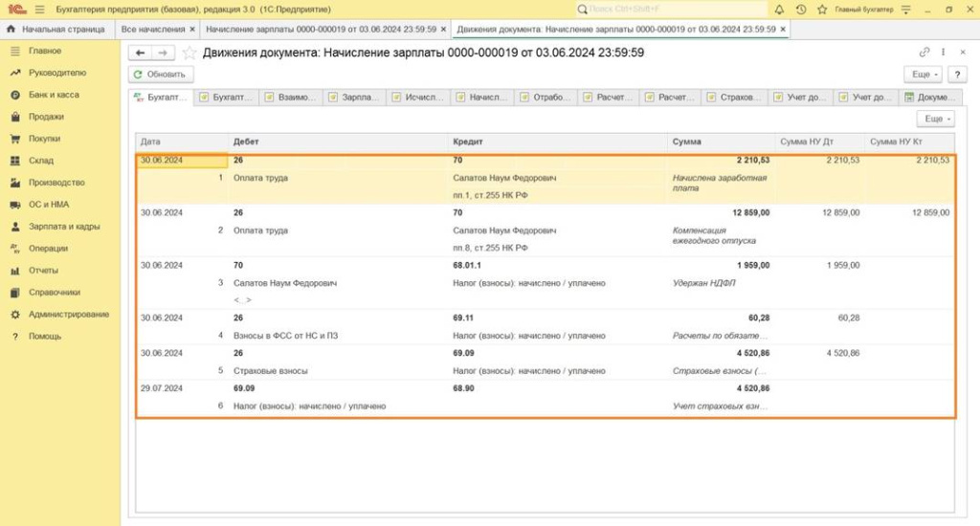
Task: Click the notifications bell icon
Action: click(780, 9)
